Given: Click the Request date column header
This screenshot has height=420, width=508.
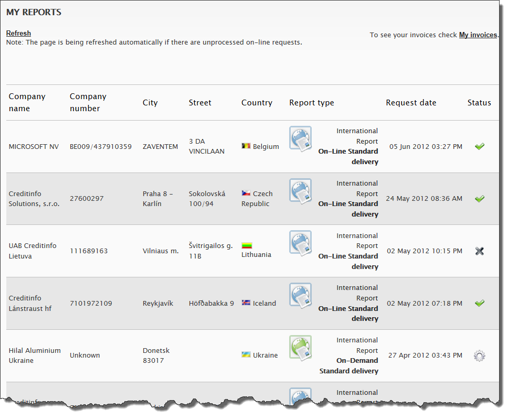Looking at the screenshot, I should click(x=411, y=103).
